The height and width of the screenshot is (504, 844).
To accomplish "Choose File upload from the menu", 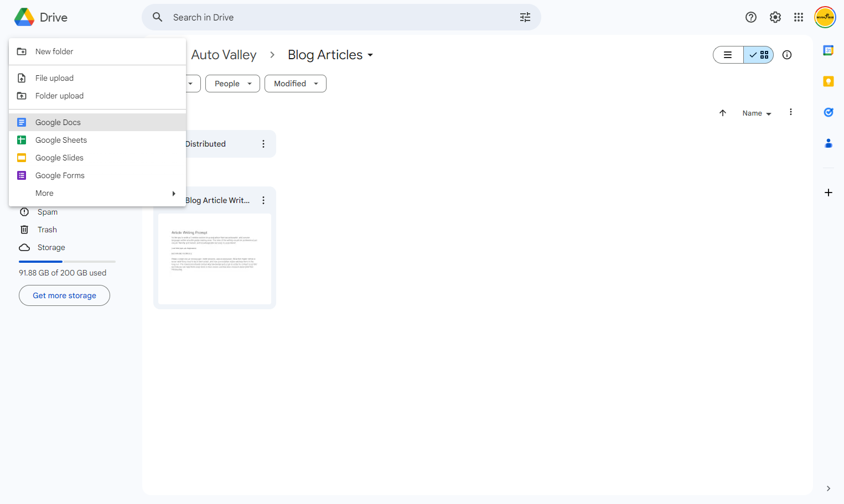I will pyautogui.click(x=97, y=78).
